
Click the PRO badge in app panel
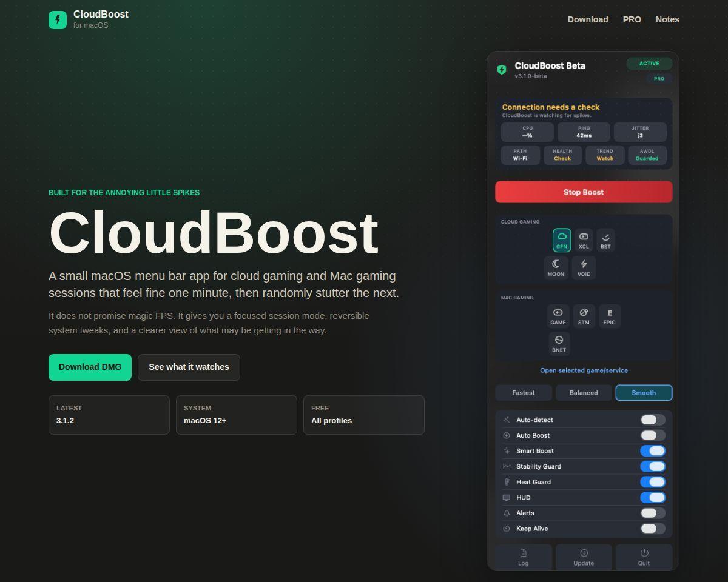659,79
